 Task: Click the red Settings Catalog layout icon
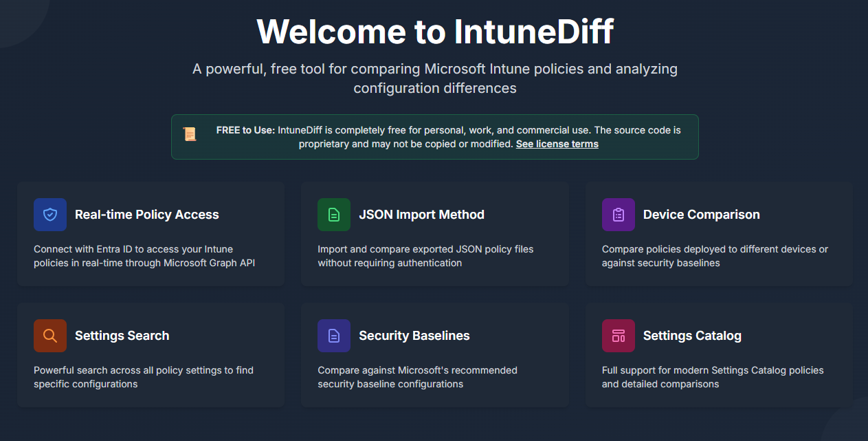coord(618,336)
